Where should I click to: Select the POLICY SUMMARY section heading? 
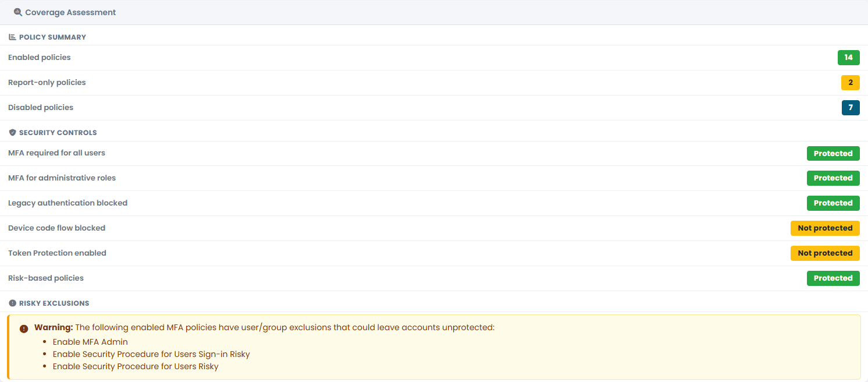coord(52,37)
